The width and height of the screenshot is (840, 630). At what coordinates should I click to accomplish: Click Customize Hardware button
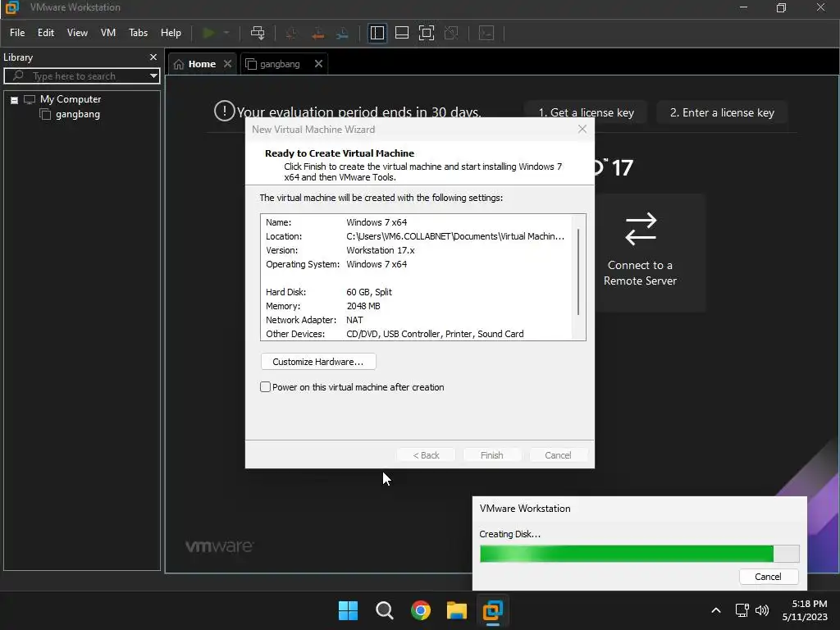pos(318,362)
